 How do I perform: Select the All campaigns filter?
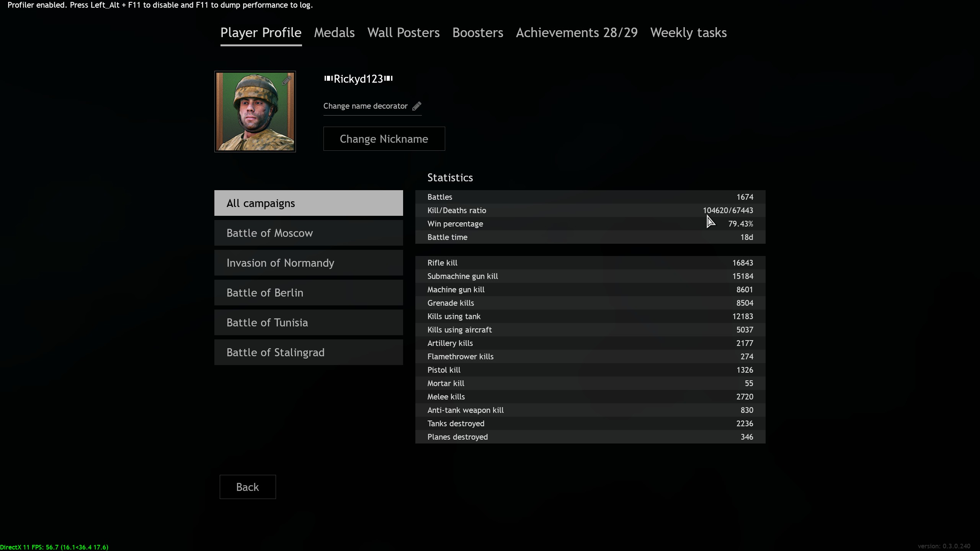[309, 203]
